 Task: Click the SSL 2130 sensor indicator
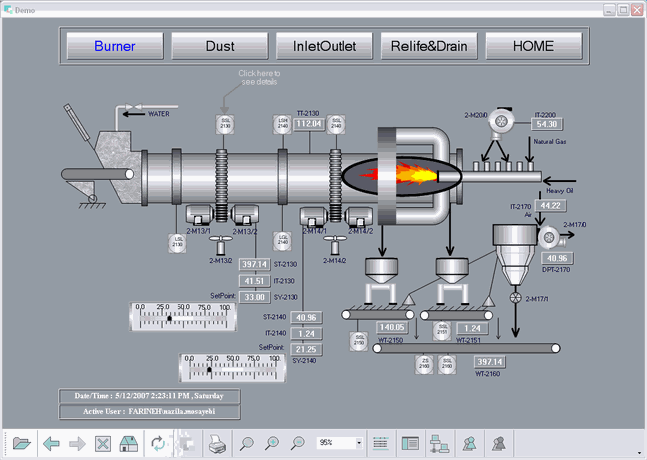[225, 124]
